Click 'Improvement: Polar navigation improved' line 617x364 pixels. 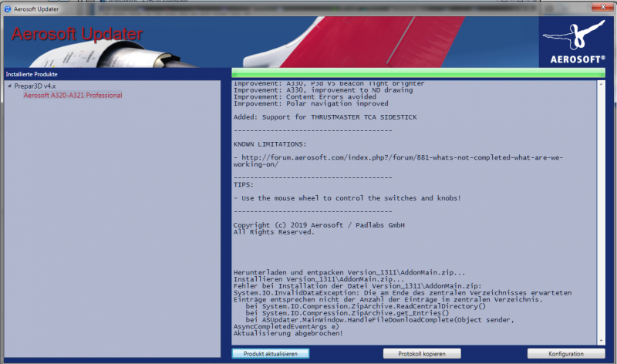(x=311, y=103)
